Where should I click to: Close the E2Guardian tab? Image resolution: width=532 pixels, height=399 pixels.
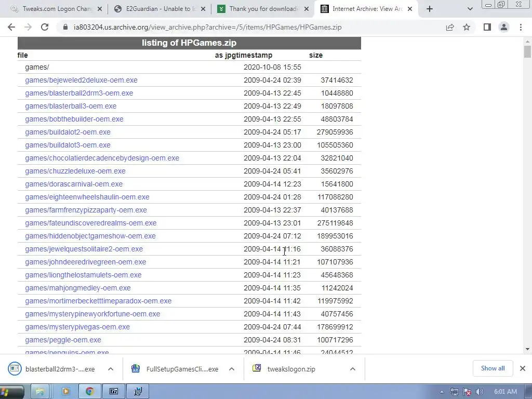pos(203,9)
